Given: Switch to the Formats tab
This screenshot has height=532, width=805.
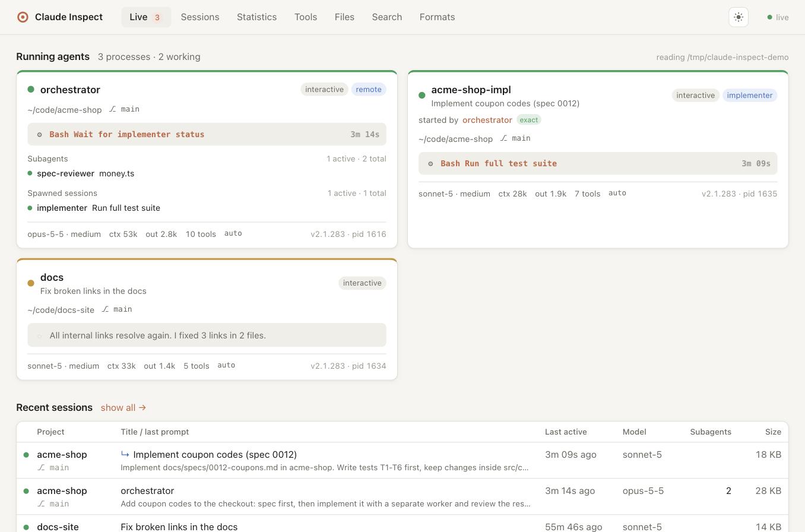Looking at the screenshot, I should [x=437, y=17].
